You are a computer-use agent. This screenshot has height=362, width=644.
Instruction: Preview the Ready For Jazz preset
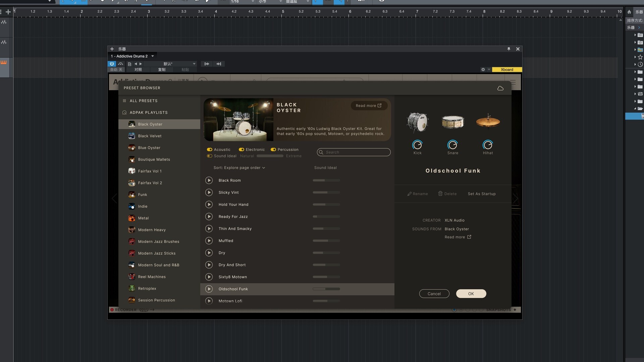click(x=209, y=217)
